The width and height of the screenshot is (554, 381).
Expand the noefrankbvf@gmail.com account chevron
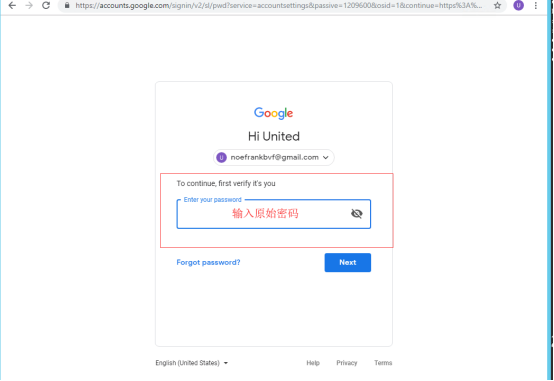[x=326, y=157]
